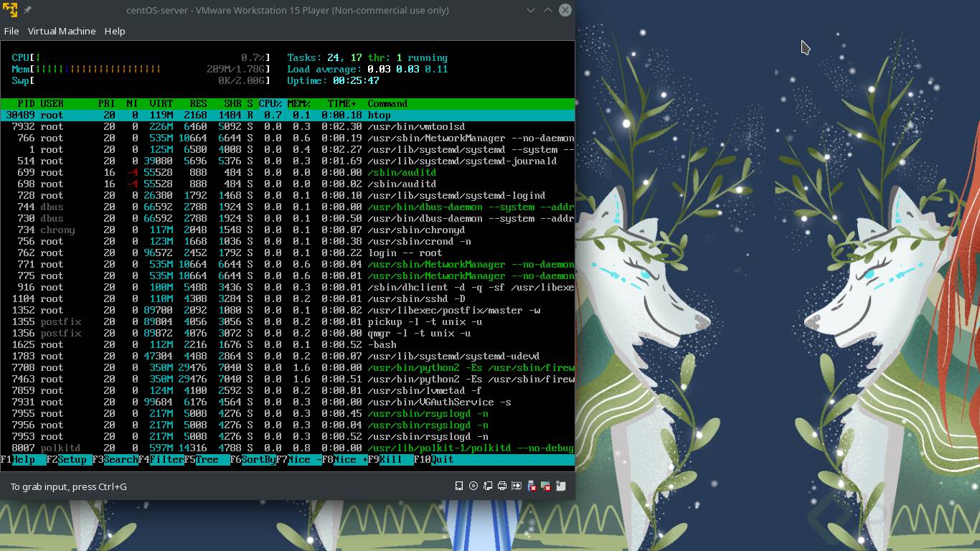Click F7 Nice - in htop function bar
This screenshot has width=980, height=551.
pos(299,460)
